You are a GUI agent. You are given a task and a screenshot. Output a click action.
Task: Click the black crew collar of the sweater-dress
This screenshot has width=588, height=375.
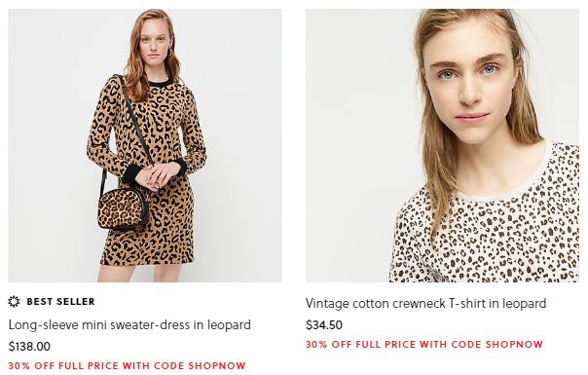[159, 82]
